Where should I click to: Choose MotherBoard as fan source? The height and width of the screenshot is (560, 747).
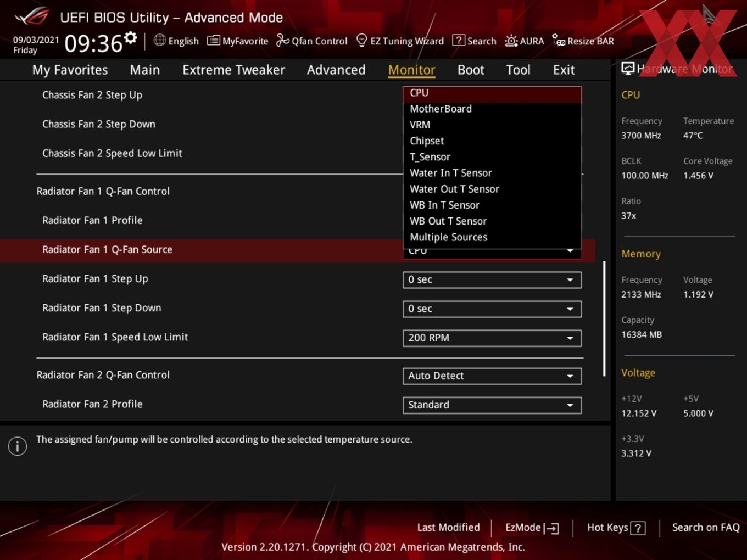coord(492,109)
